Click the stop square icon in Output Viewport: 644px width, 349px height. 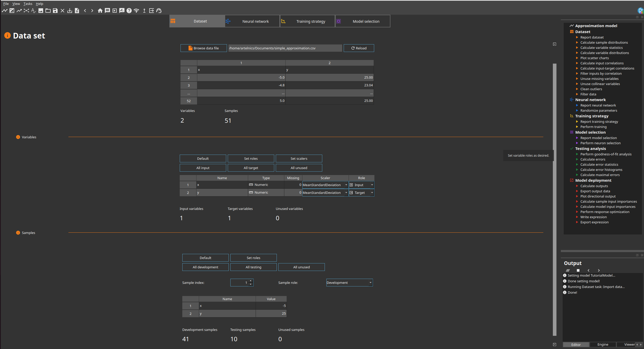coord(578,270)
